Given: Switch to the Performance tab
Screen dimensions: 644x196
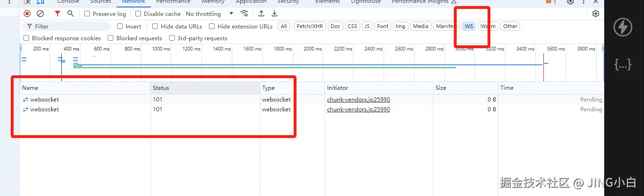Looking at the screenshot, I should coord(173,2).
